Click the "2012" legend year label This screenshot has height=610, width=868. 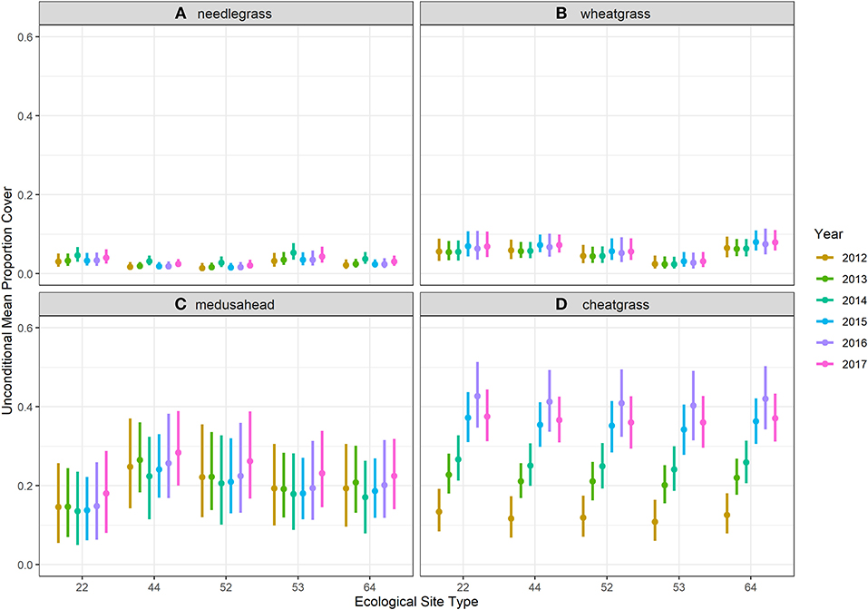point(854,258)
